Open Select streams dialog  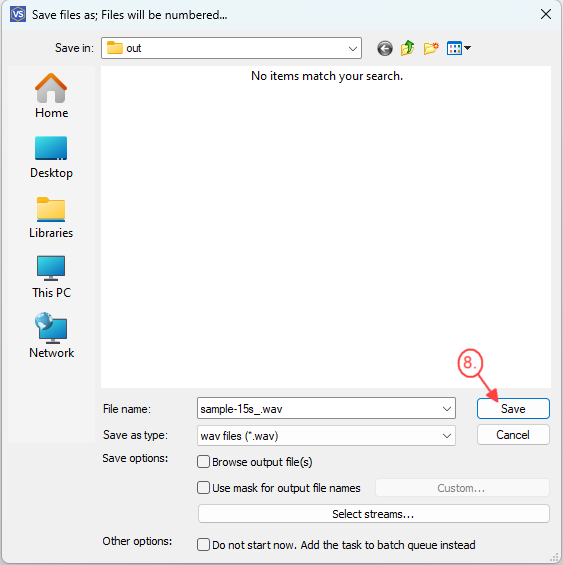(x=373, y=513)
